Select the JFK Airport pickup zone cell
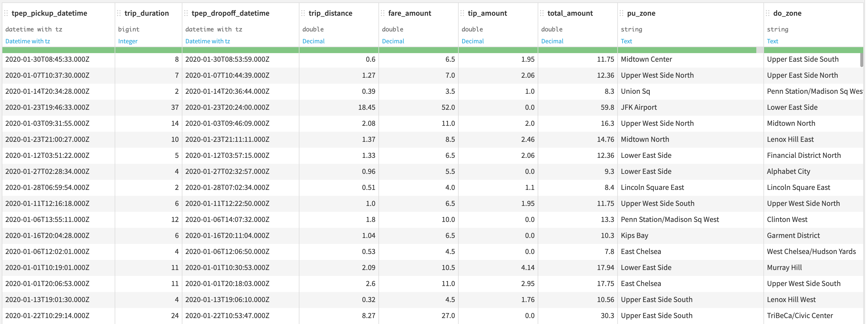This screenshot has width=868, height=324. (639, 107)
